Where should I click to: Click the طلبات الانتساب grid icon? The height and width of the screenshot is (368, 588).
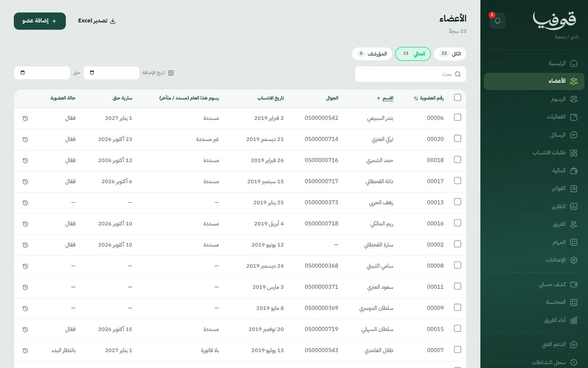[x=574, y=153]
